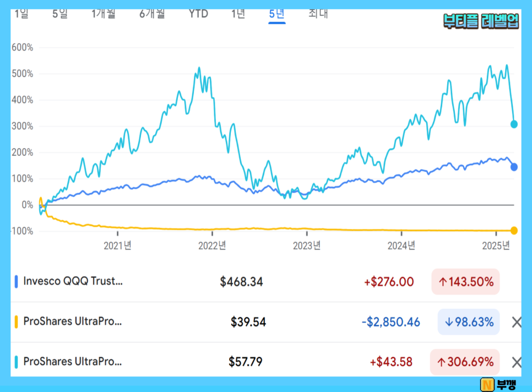The image size is (532, 392).
Task: Switch chart to 최대 range
Action: (x=318, y=14)
